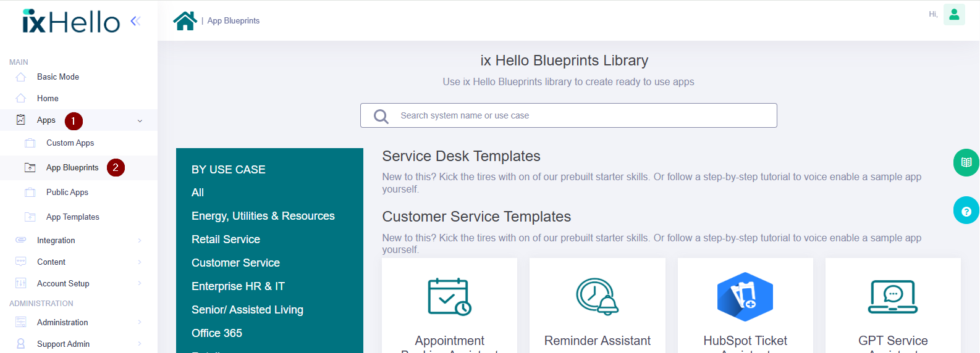The height and width of the screenshot is (353, 980).
Task: Click the Basic Mode sidebar icon
Action: (21, 77)
